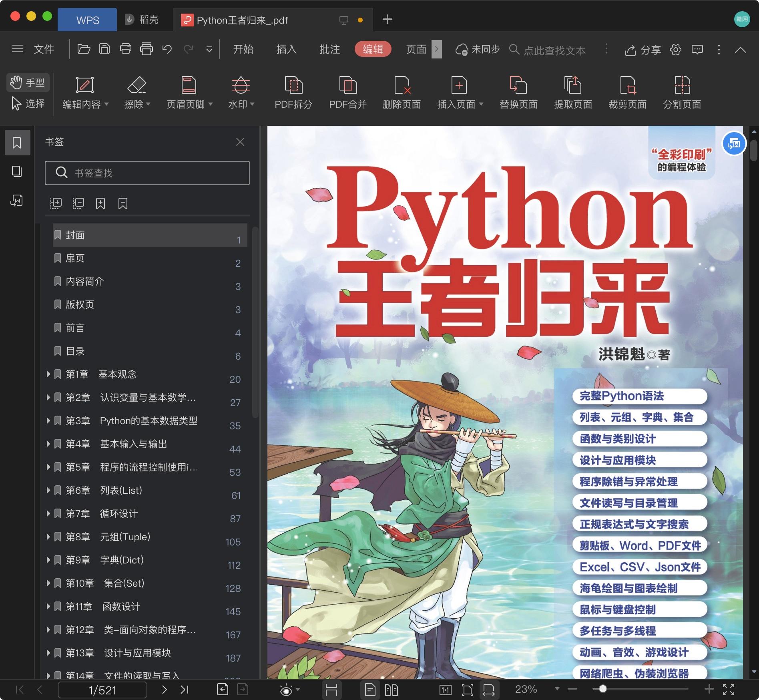Expand 第12章 bookmark triangle
Image resolution: width=759 pixels, height=700 pixels.
tap(48, 630)
